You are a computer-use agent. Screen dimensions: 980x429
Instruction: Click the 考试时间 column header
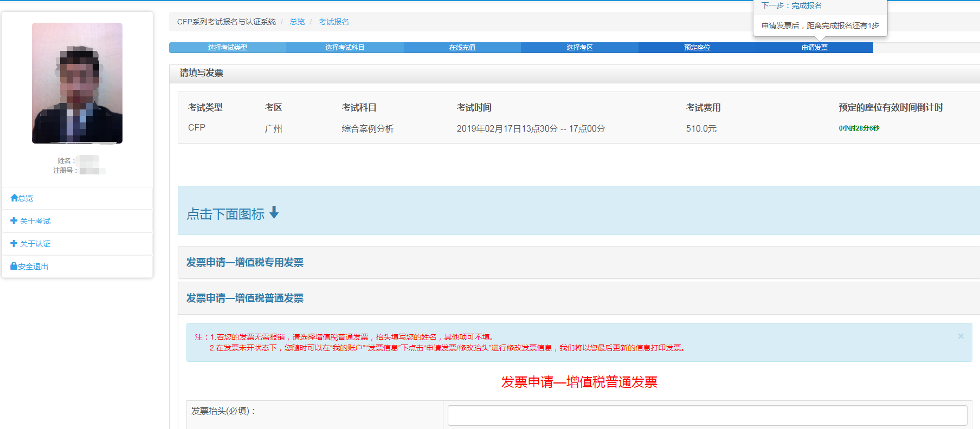coord(474,107)
